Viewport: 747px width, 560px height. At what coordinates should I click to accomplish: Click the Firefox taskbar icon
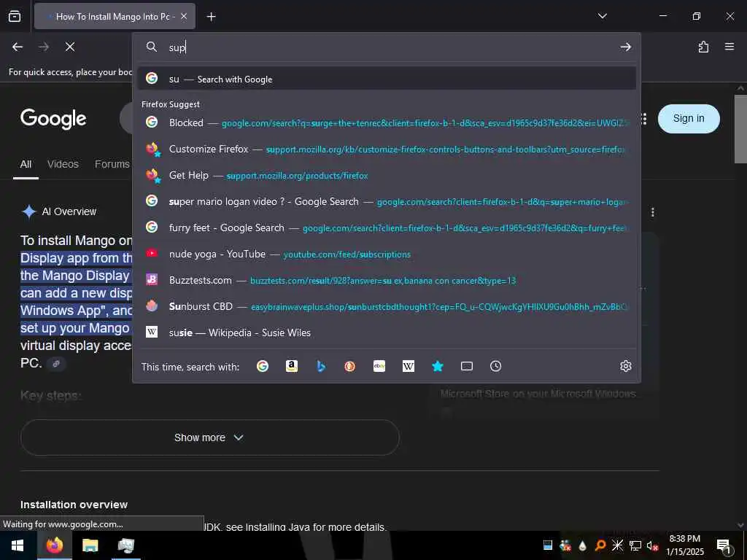[54, 545]
